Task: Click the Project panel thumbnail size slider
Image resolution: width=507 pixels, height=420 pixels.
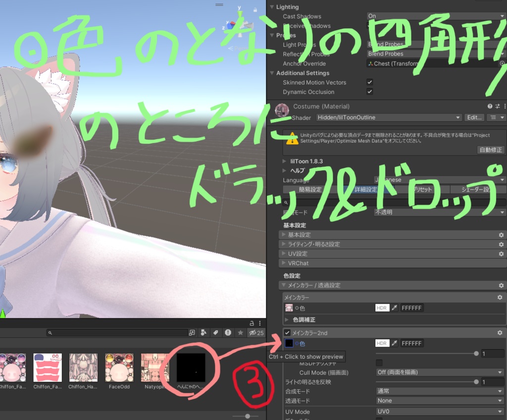Action: point(248,416)
